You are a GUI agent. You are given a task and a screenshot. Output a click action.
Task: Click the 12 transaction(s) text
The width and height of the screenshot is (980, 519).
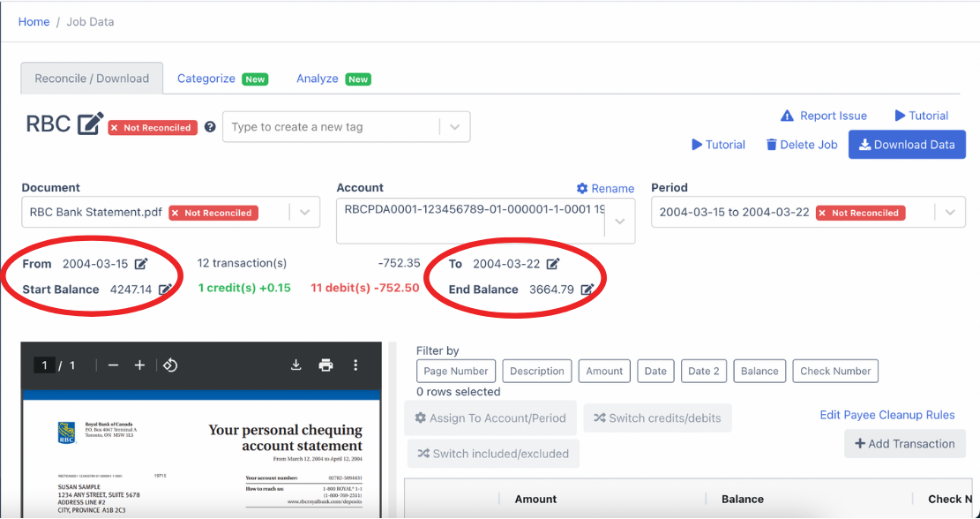[x=242, y=263]
